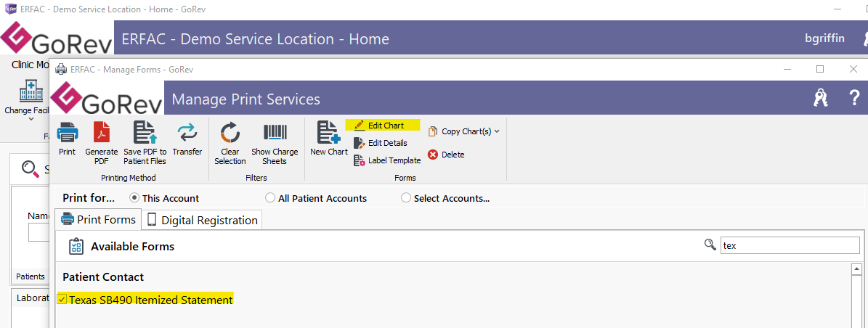Open Edit Details for the form

point(381,143)
